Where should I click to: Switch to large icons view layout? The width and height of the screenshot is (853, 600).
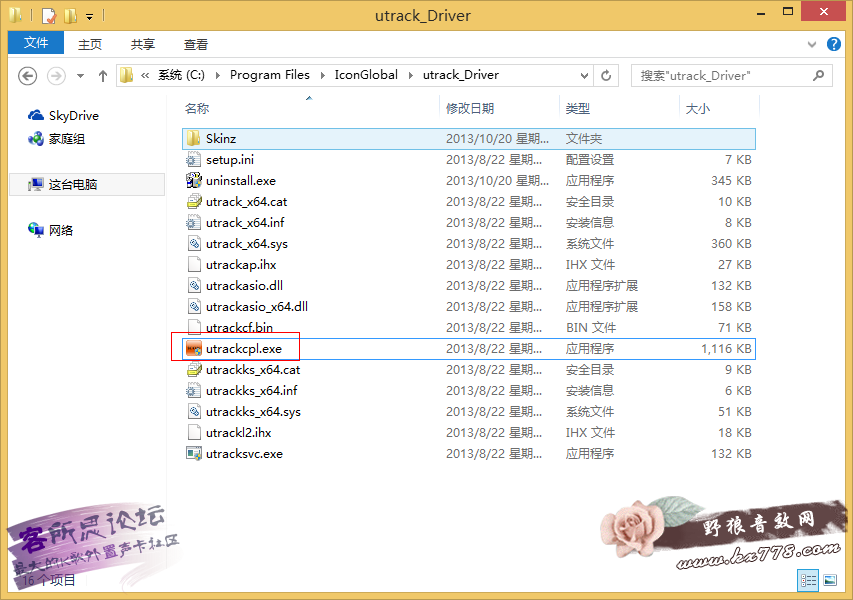coord(830,580)
